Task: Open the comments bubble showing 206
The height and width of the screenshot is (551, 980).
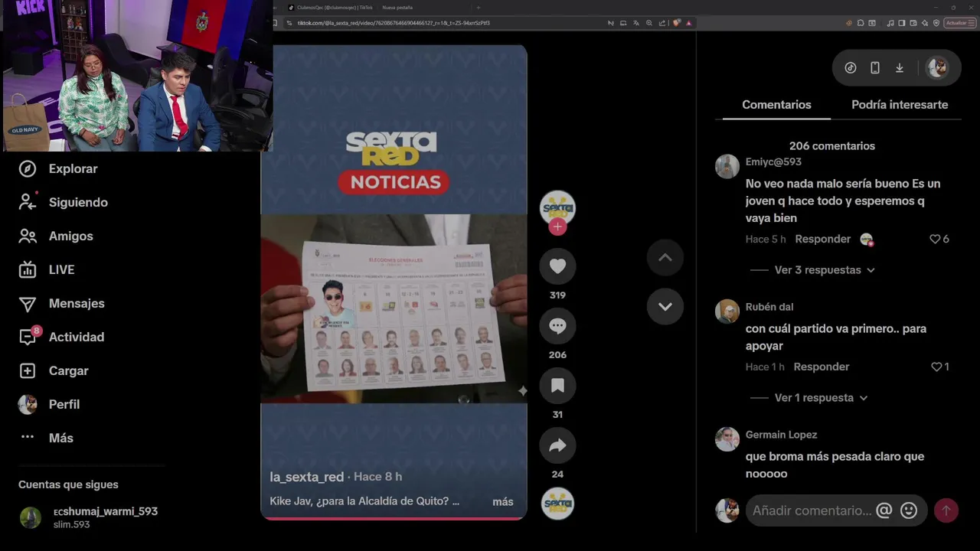Action: point(557,326)
